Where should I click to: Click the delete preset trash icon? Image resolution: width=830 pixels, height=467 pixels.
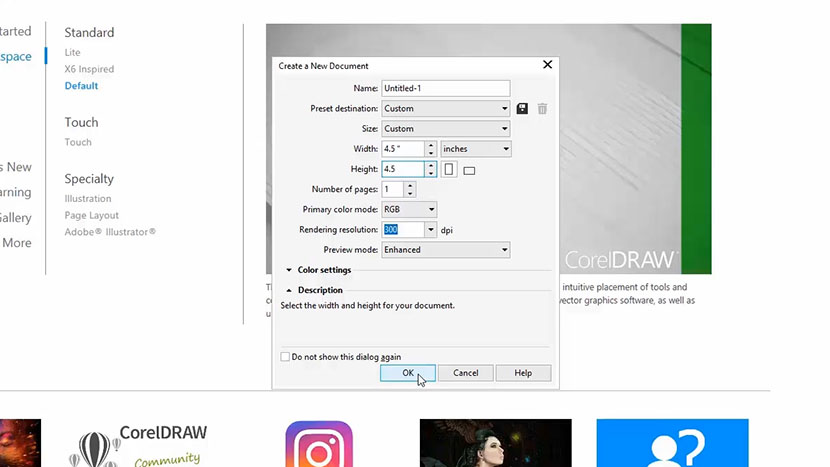click(x=542, y=109)
